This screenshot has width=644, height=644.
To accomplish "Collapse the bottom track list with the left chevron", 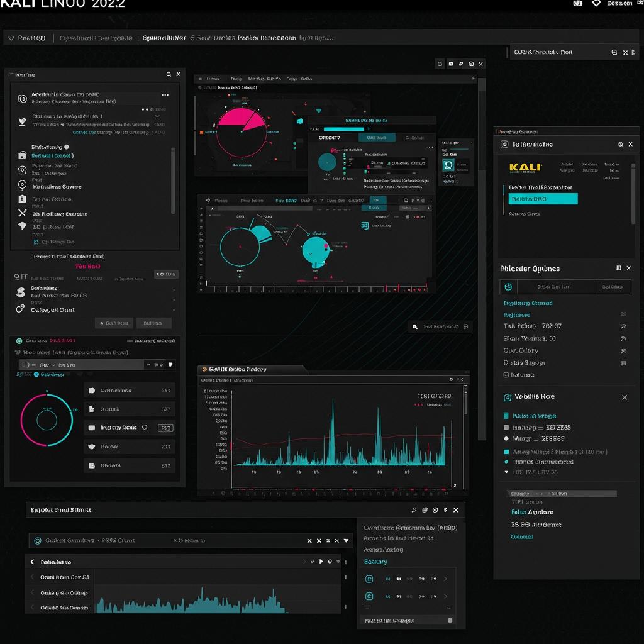I will (33, 562).
